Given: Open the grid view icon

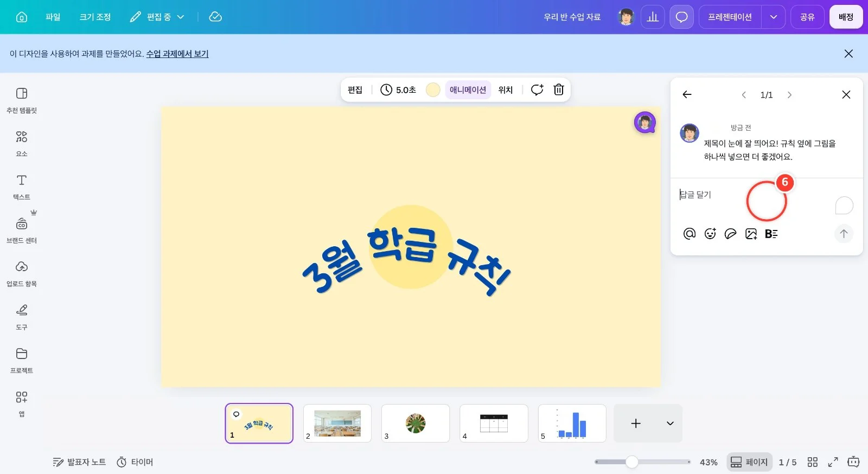Looking at the screenshot, I should click(x=812, y=462).
